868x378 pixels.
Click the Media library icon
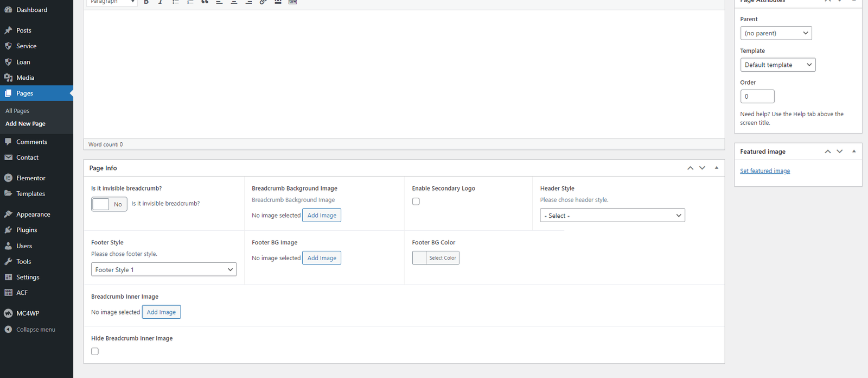point(8,78)
